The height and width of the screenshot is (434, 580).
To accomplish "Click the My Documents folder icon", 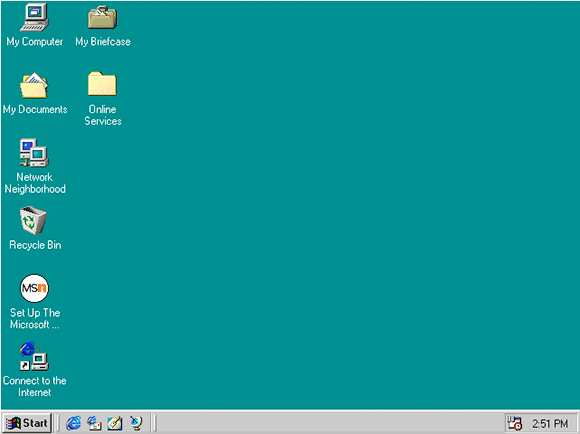I will [x=34, y=85].
